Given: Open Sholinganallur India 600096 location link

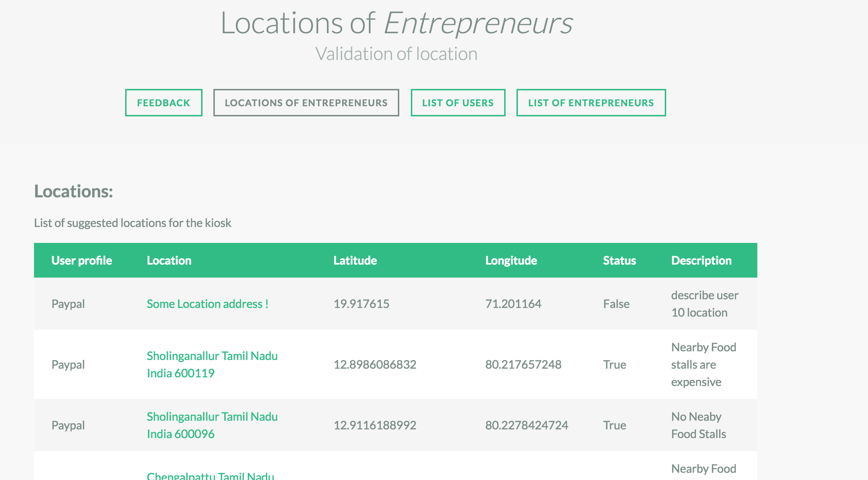Looking at the screenshot, I should pos(212,425).
